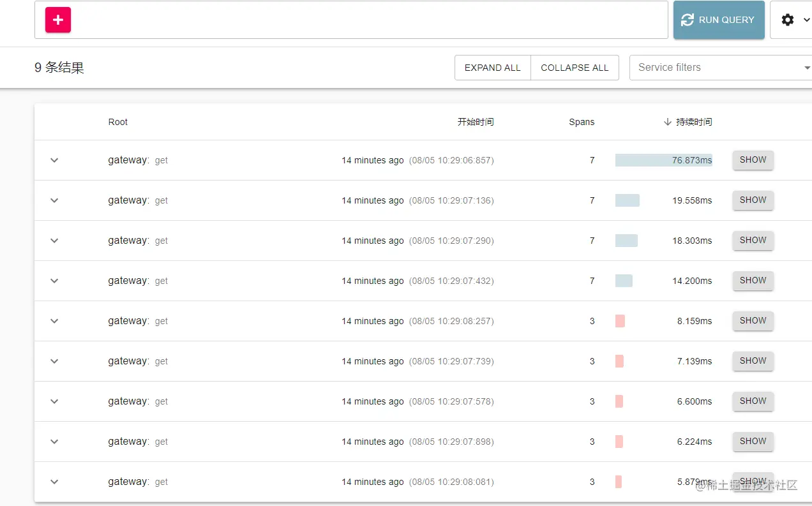
Task: Focus the query search input field
Action: pyautogui.click(x=351, y=20)
